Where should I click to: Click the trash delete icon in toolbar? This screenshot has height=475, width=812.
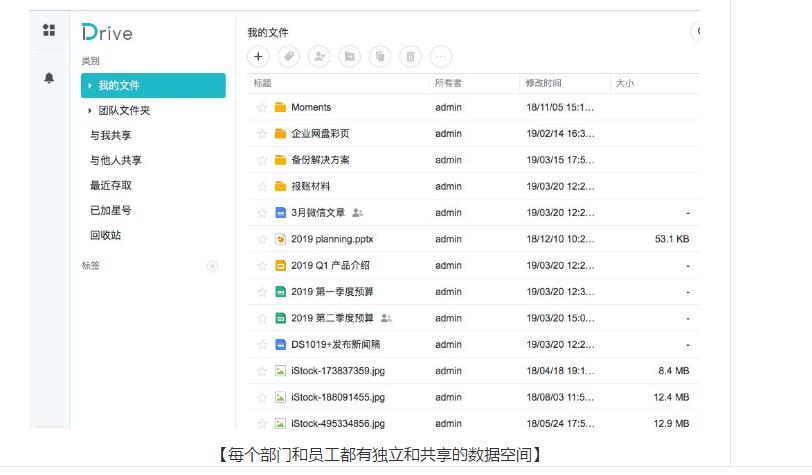[410, 57]
